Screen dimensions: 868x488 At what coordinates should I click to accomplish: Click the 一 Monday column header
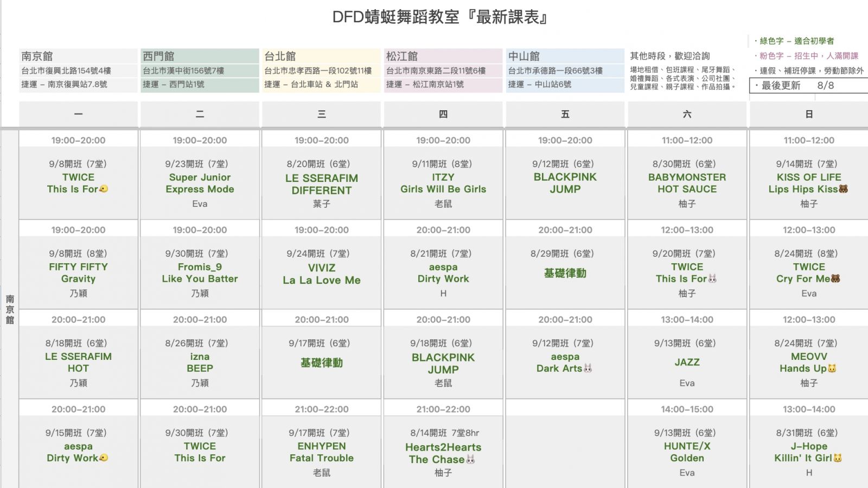point(79,114)
